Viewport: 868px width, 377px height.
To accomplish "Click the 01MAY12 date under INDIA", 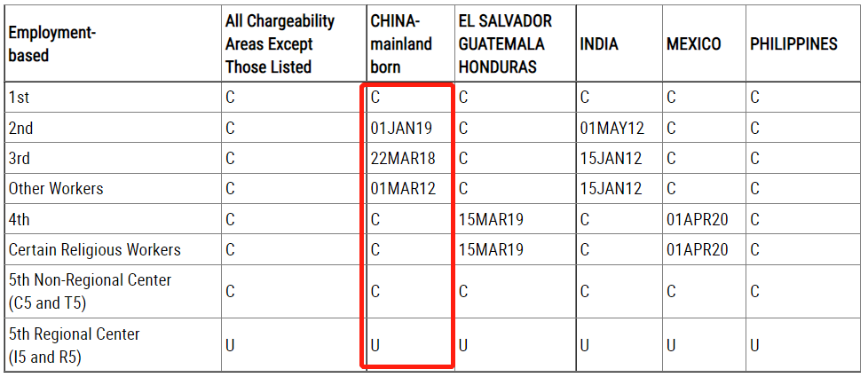I will point(612,129).
